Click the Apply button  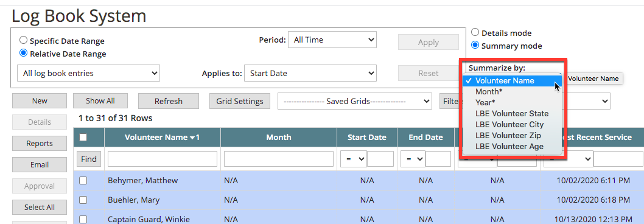[429, 43]
